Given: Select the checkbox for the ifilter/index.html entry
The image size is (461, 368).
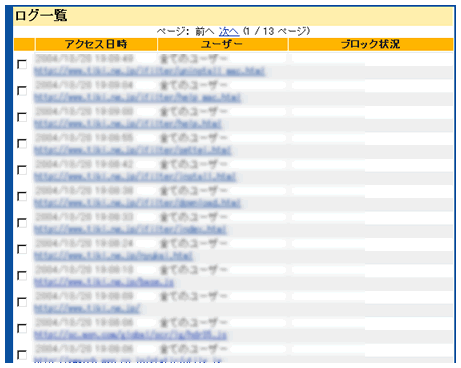Looking at the screenshot, I should (22, 223).
